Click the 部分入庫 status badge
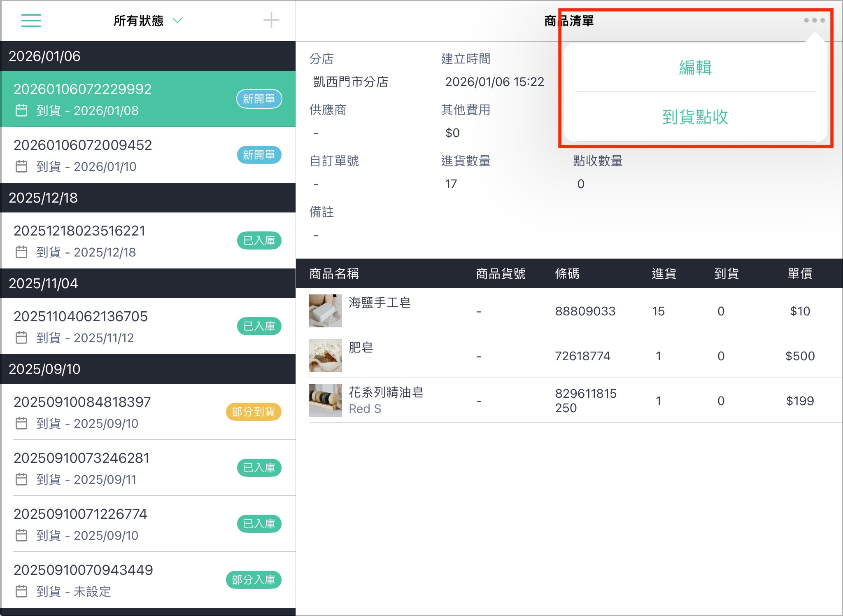This screenshot has width=843, height=616. coord(254,580)
